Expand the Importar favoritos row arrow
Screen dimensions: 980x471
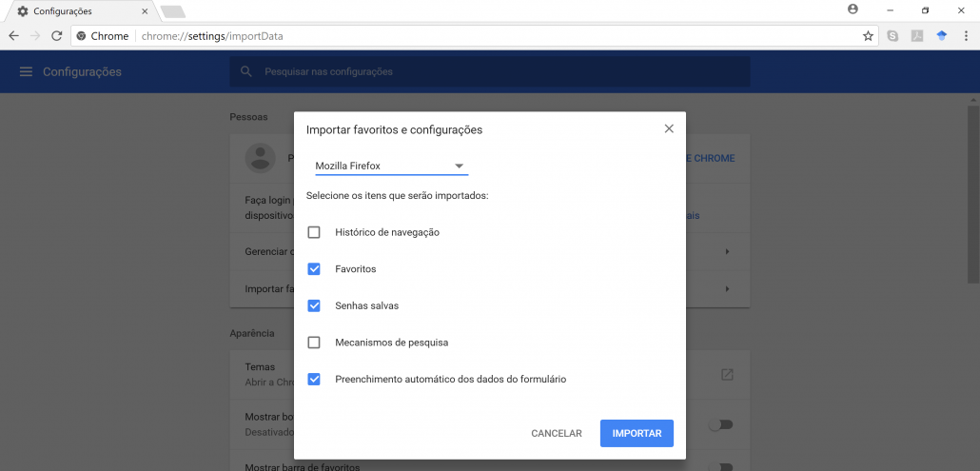[x=727, y=289]
